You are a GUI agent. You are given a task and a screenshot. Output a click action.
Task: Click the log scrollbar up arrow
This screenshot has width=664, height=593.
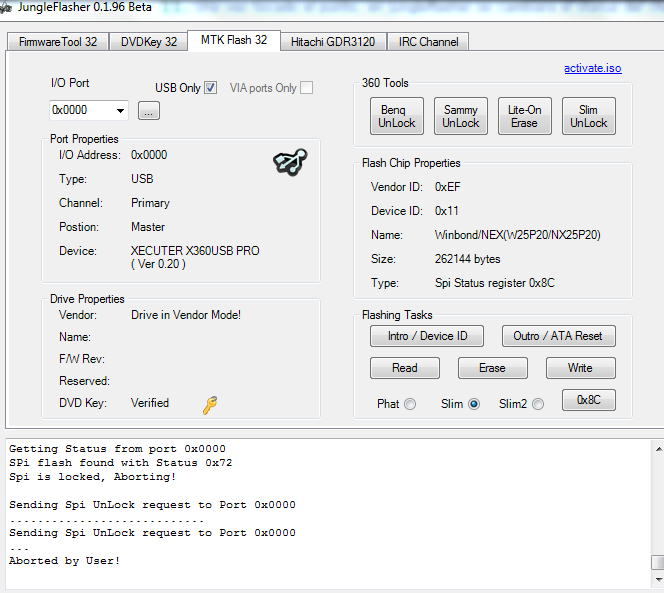click(658, 449)
